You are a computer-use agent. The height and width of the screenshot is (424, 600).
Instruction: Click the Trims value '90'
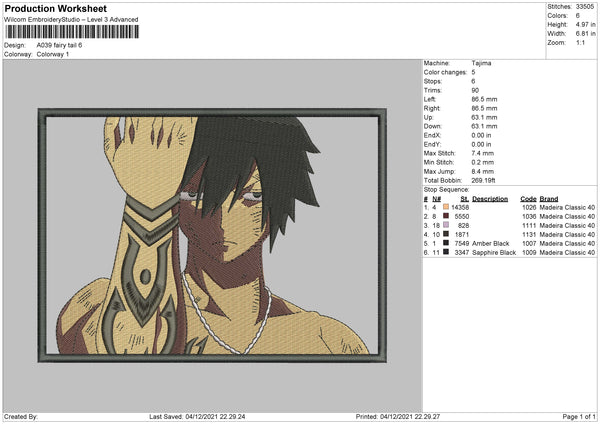tap(475, 90)
